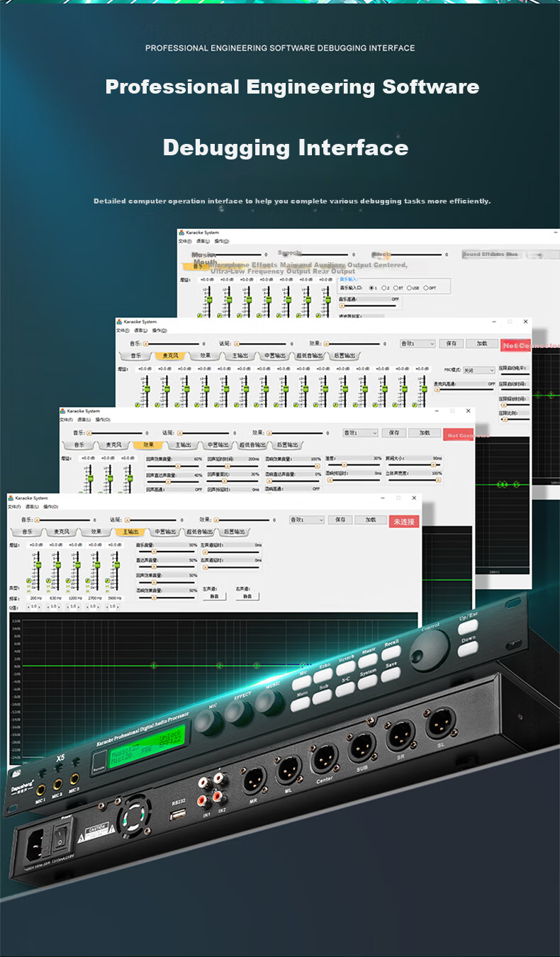
Task: Expand the FBC模式 关闭 dropdown in the third window
Action: (x=478, y=370)
